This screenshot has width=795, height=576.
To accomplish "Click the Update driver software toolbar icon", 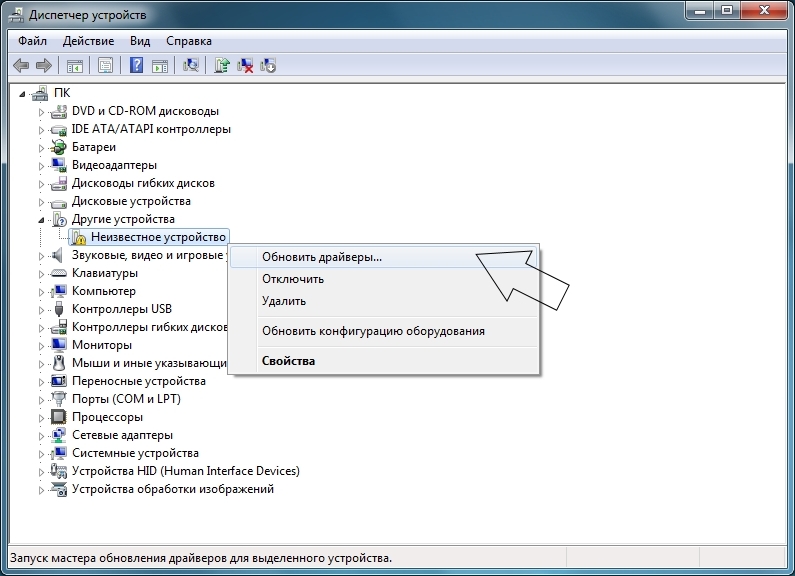I will click(x=222, y=66).
